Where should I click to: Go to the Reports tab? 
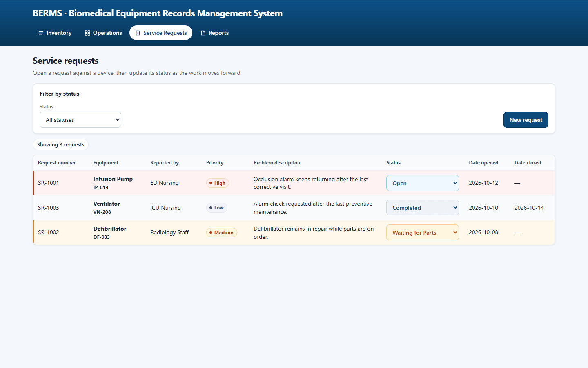coord(215,33)
